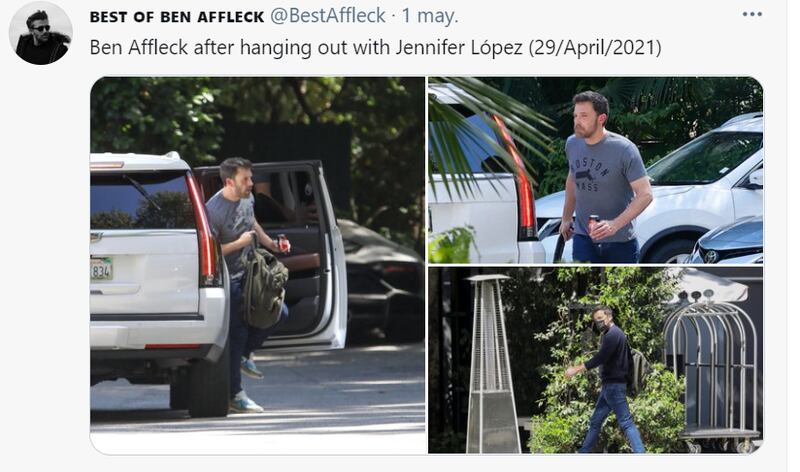Click the Toyota emblem on the gray car
This screenshot has height=472, width=800.
pos(711,256)
